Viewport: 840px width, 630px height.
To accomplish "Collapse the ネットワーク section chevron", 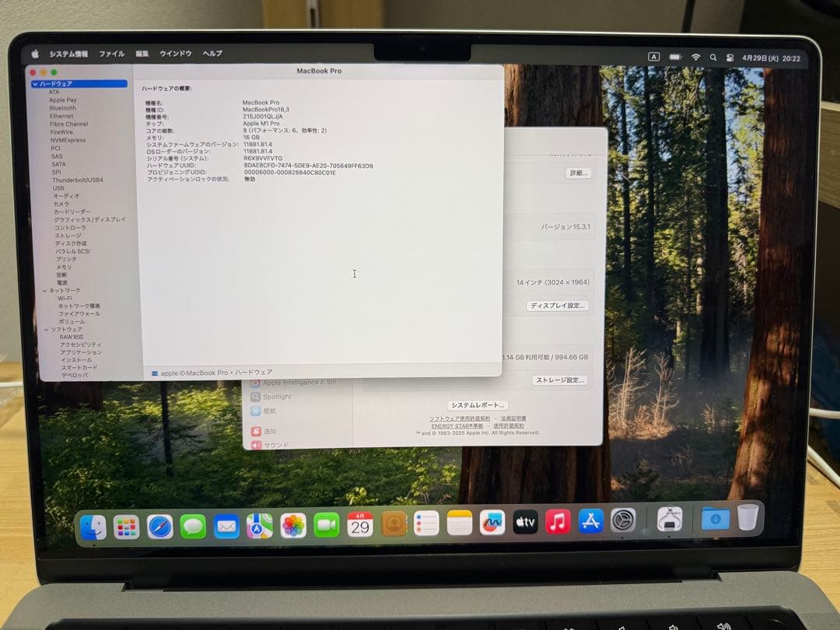I will coord(44,290).
